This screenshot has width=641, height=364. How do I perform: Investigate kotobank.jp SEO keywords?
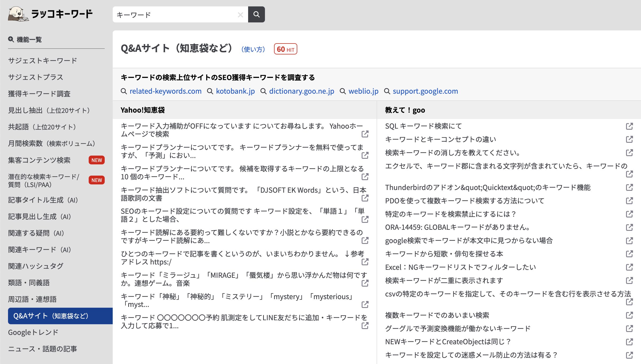point(235,91)
